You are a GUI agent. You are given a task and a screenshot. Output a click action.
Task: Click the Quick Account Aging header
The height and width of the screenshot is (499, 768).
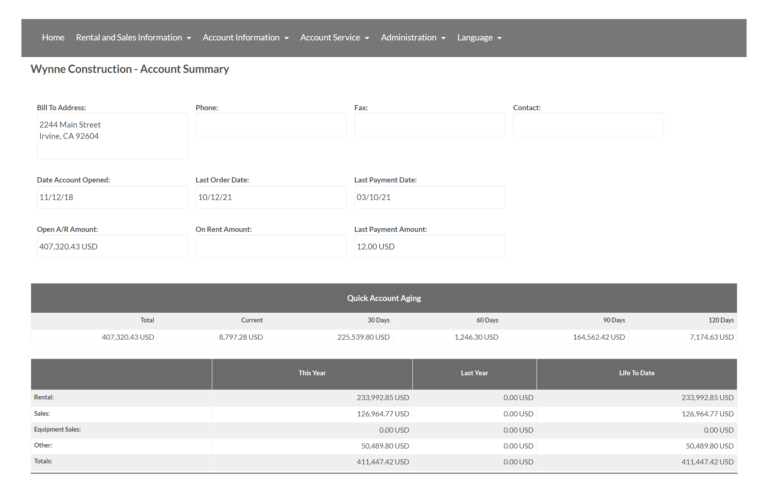point(383,298)
